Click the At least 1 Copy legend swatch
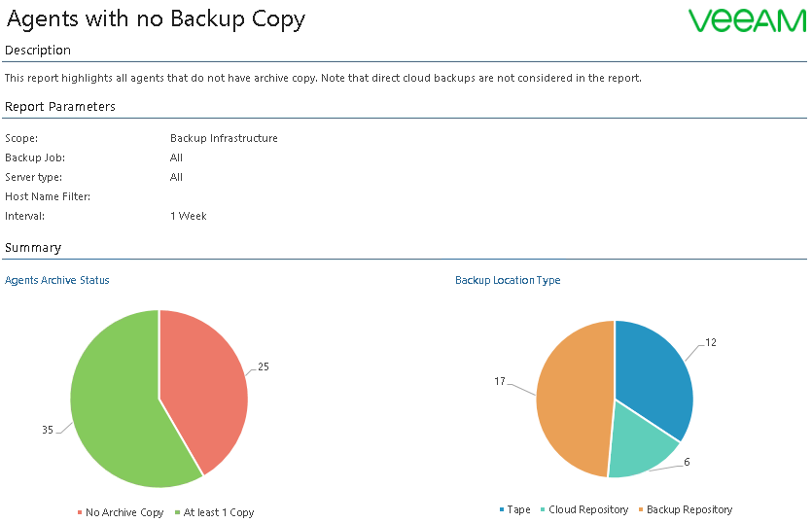Image resolution: width=812 pixels, height=523 pixels. pyautogui.click(x=177, y=512)
